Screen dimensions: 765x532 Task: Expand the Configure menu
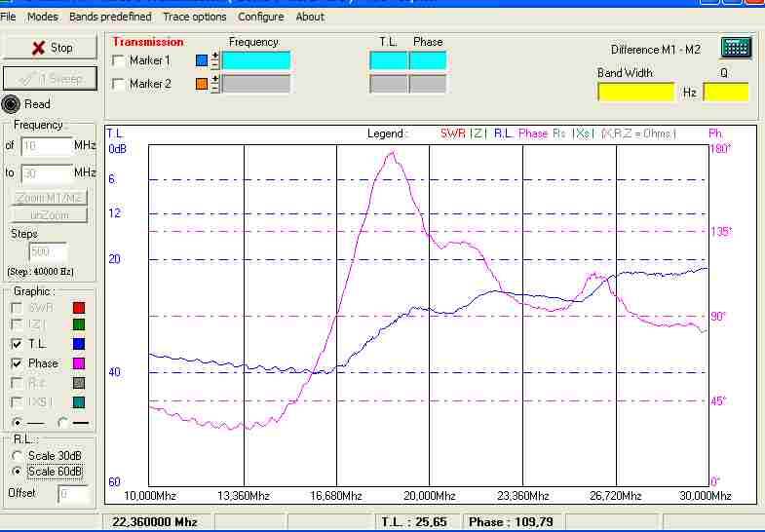point(261,17)
